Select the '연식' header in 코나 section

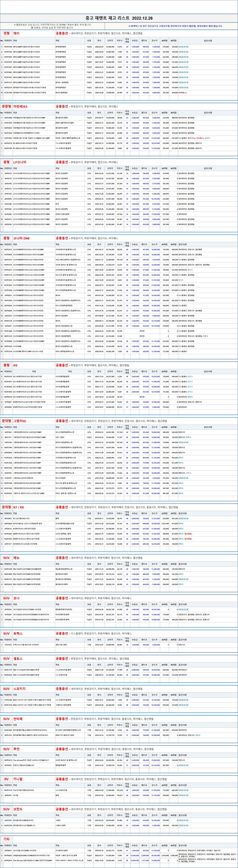tap(99, 604)
